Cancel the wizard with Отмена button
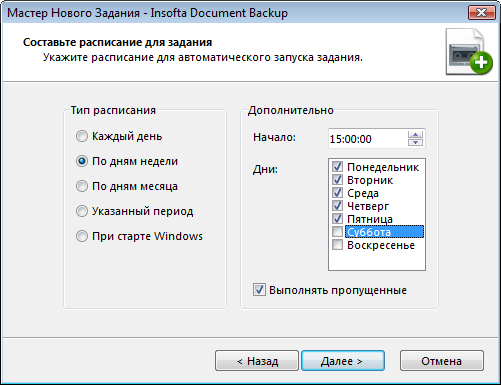 [442, 361]
